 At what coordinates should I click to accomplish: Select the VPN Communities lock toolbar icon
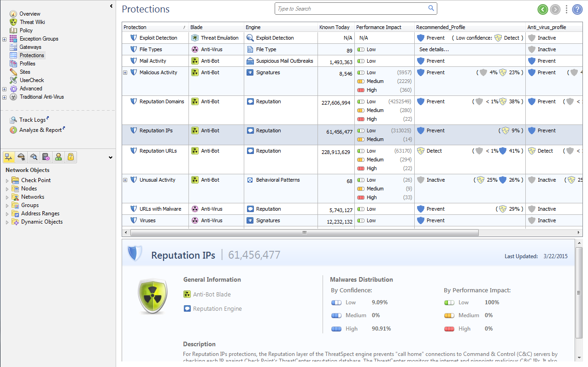click(x=71, y=157)
